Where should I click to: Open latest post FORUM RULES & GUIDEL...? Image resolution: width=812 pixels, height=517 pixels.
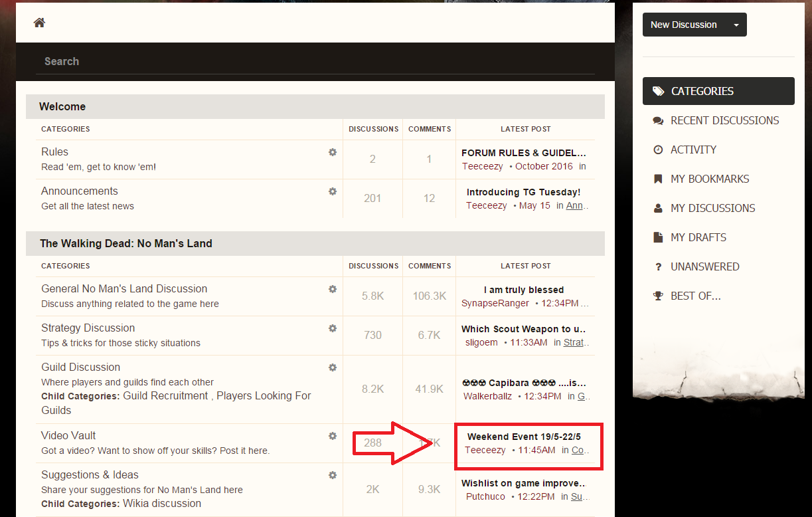(x=524, y=153)
